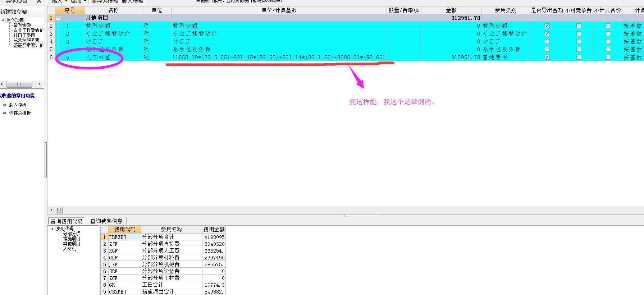Image resolution: width=644 pixels, height=295 pixels.
Task: Tick 不可竞争费 checkbox in 普通费用 row
Action: [579, 57]
